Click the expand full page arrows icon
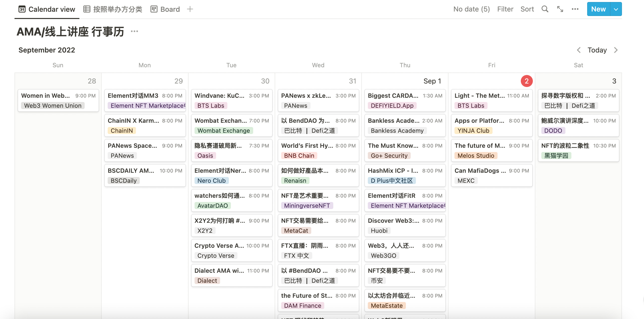Image resolution: width=644 pixels, height=319 pixels. tap(560, 9)
